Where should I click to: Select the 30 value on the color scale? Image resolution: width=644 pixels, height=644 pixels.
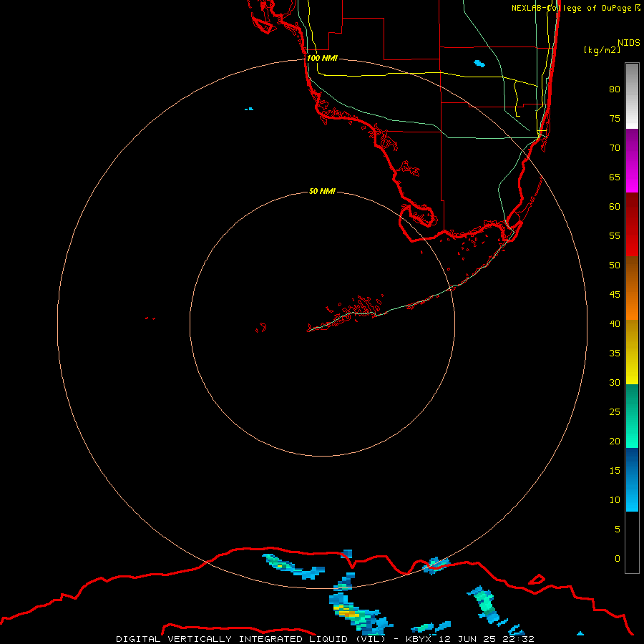(x=615, y=382)
